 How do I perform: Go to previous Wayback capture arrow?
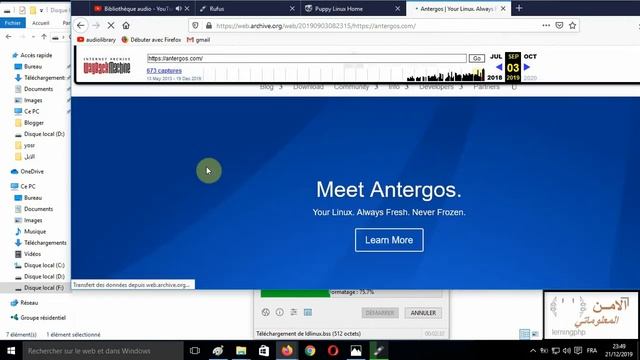(499, 67)
